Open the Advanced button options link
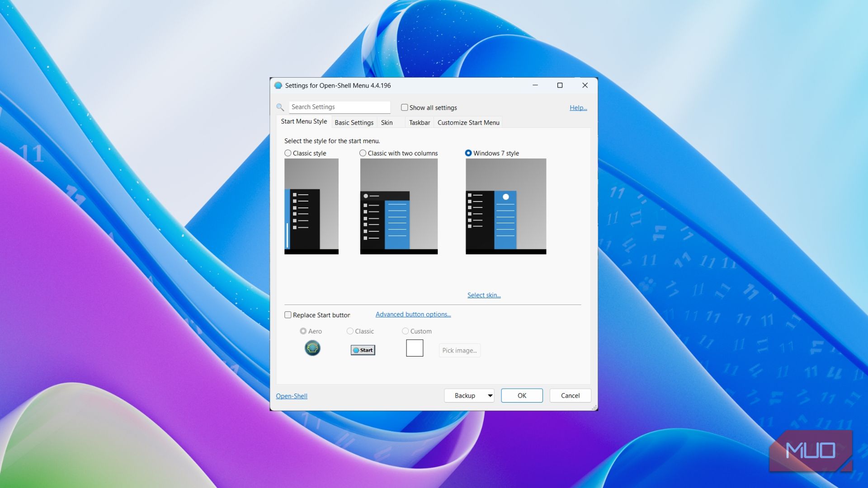 tap(413, 314)
